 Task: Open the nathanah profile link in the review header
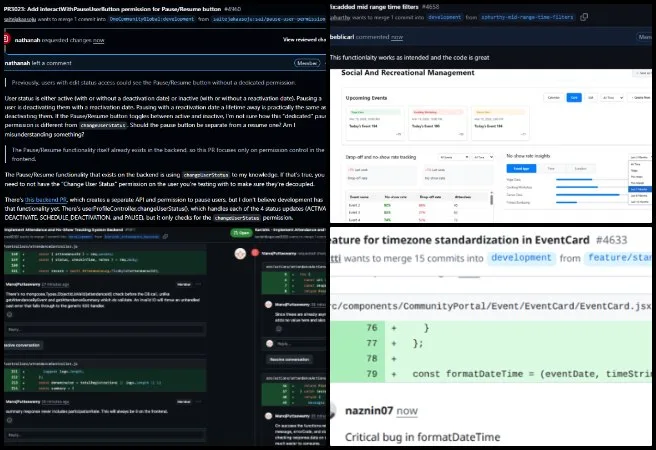27,40
